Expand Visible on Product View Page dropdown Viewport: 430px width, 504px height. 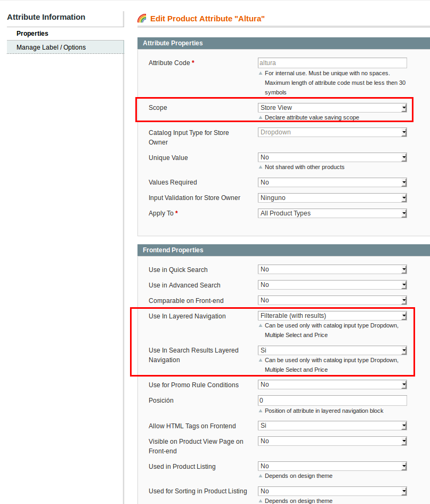(x=332, y=441)
